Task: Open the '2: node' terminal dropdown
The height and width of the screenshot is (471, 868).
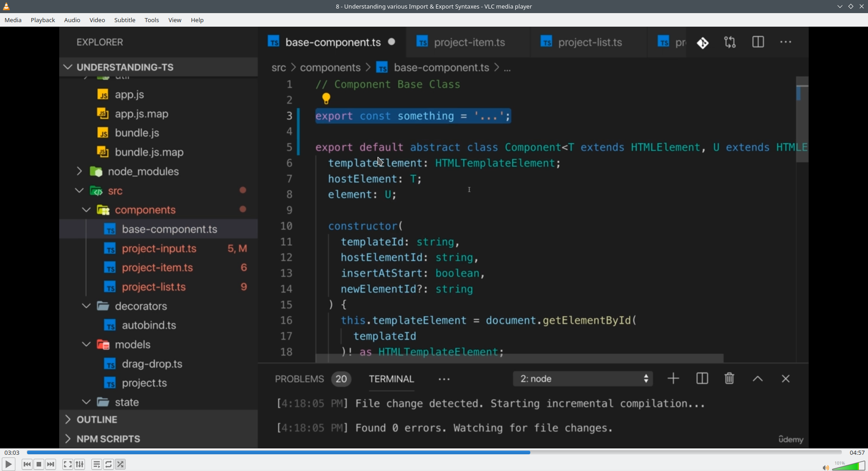Action: [x=583, y=379]
